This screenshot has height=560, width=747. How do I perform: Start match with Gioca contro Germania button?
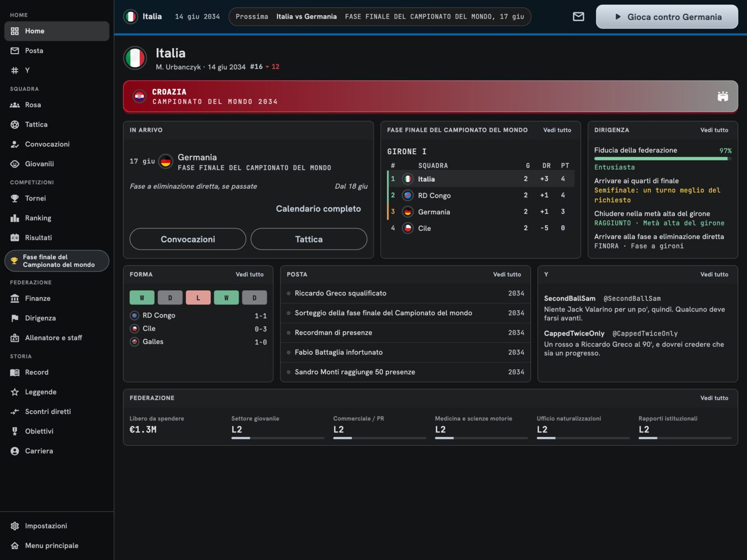click(x=667, y=17)
